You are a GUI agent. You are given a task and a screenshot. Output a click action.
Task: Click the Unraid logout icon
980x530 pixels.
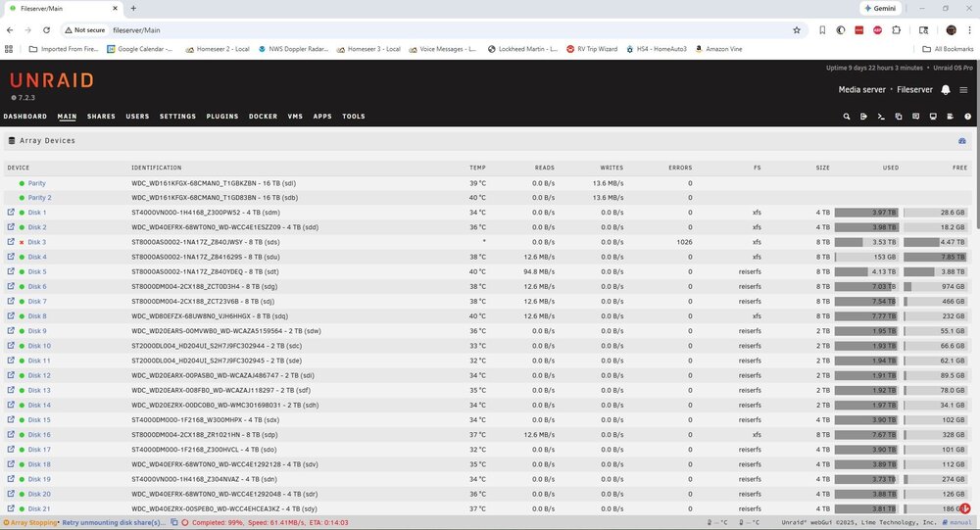(x=863, y=117)
